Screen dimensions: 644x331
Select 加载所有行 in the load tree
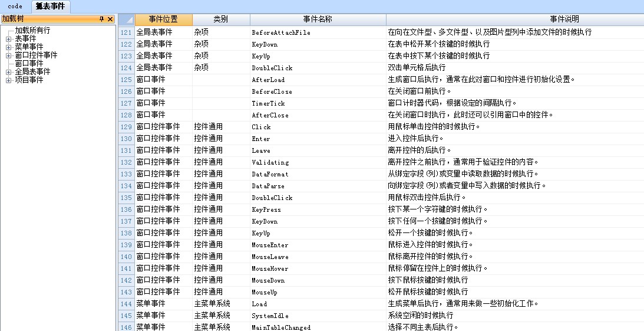point(32,31)
